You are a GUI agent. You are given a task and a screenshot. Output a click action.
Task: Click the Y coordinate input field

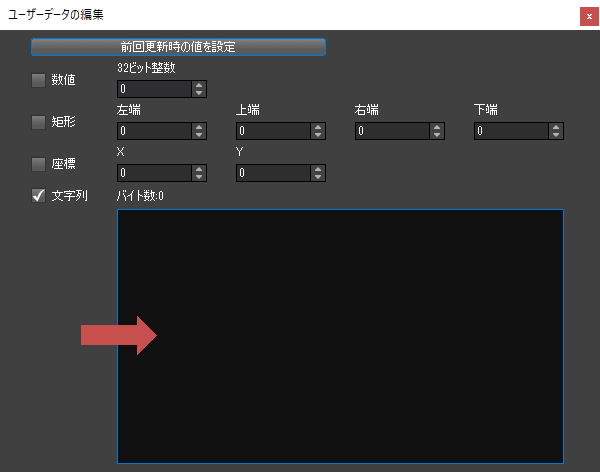point(273,173)
